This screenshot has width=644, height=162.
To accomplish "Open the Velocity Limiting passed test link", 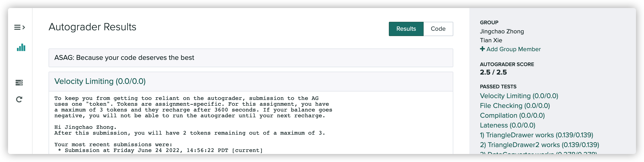I will coord(519,96).
